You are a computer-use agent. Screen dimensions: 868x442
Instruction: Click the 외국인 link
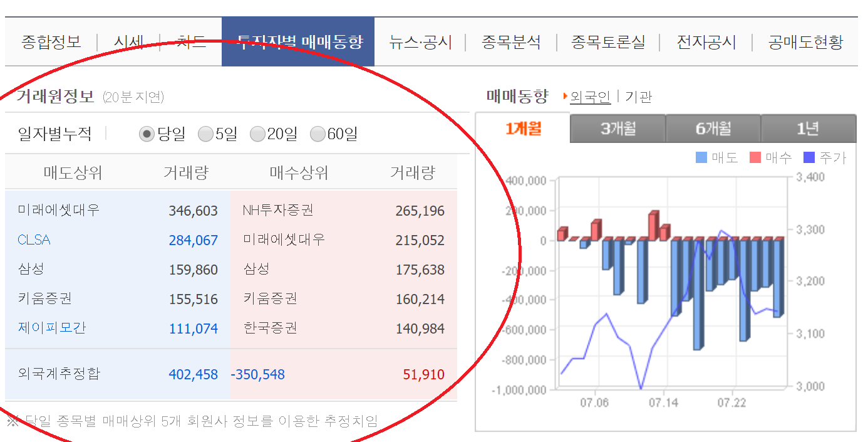point(590,97)
